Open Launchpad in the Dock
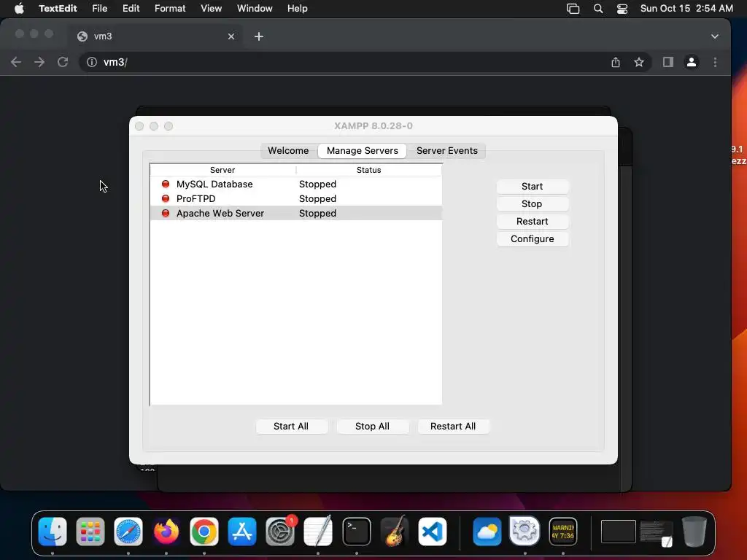747x560 pixels. point(90,531)
